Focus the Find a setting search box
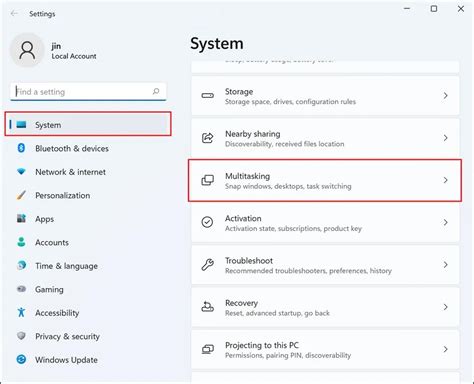The image size is (474, 384). tap(88, 91)
